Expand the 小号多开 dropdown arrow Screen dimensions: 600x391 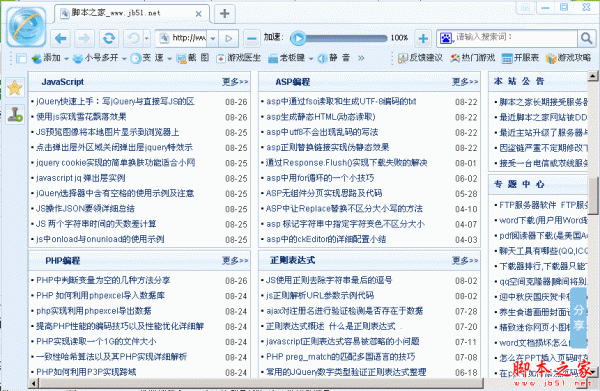coord(124,59)
